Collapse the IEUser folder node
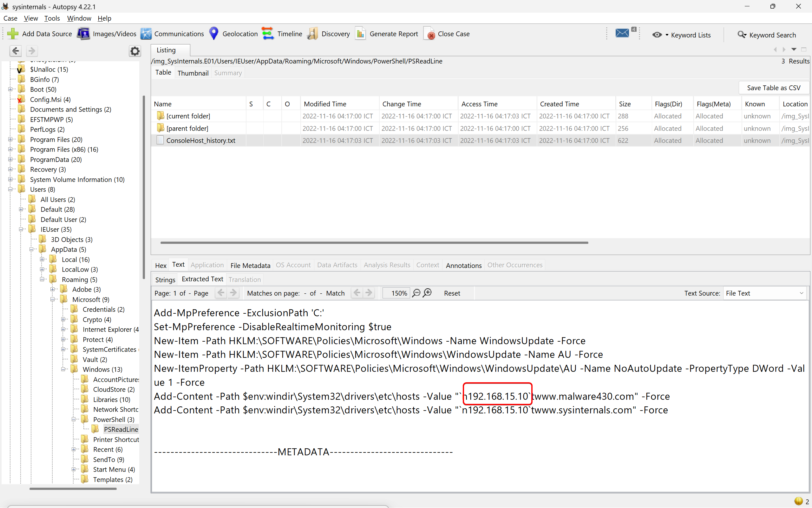Viewport: 812px width, 508px height. click(x=21, y=230)
